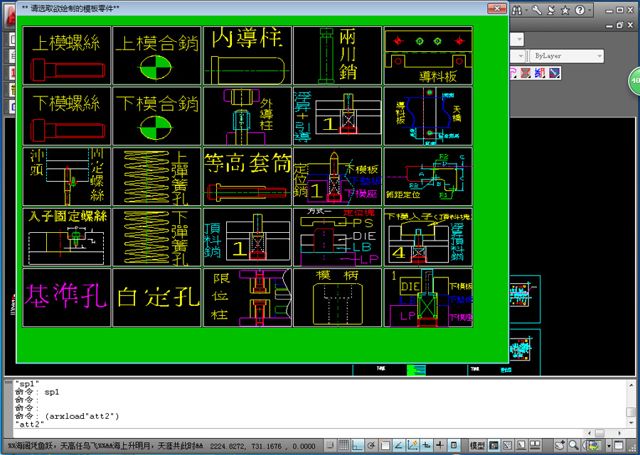
Task: Click the 模型 model space button
Action: (x=477, y=445)
